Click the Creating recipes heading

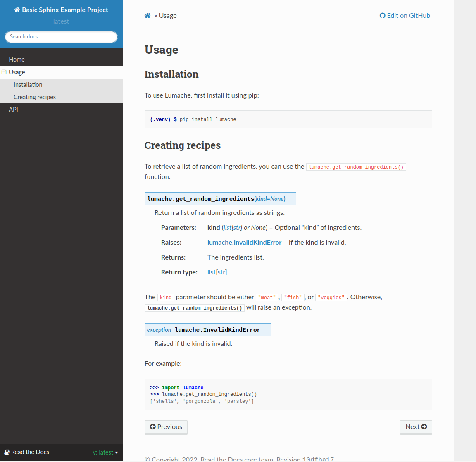(183, 145)
